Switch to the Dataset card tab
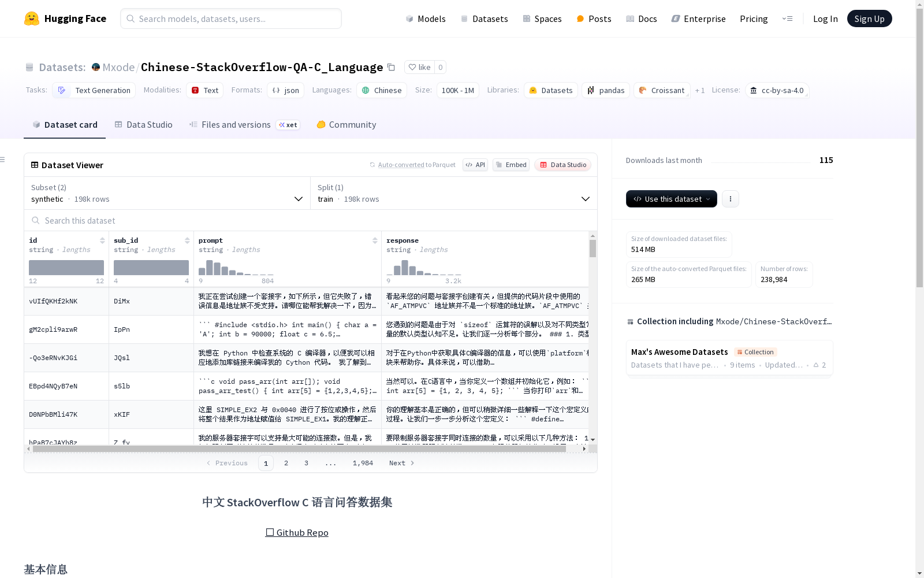This screenshot has height=578, width=924. [x=65, y=125]
